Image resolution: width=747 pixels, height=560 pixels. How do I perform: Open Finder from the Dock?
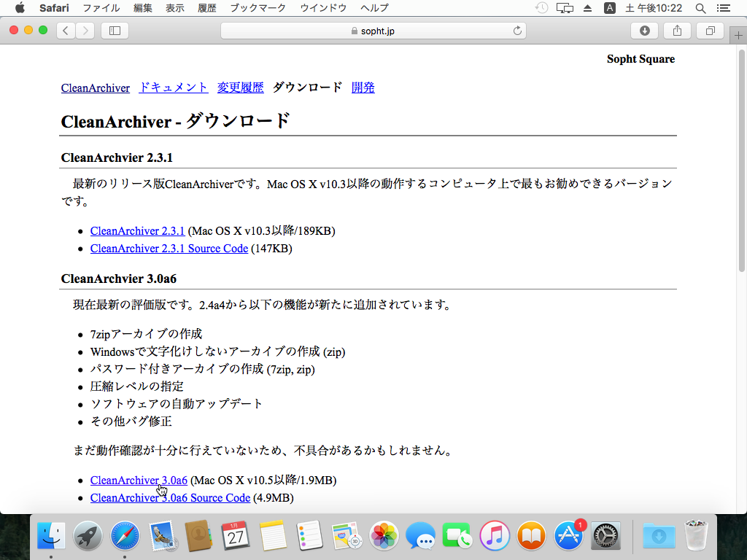(51, 536)
